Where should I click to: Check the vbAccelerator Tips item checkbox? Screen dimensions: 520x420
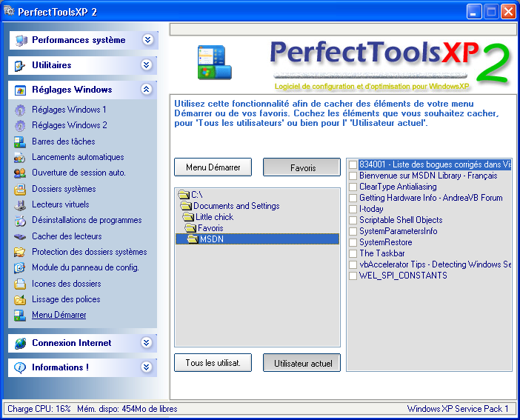[353, 264]
